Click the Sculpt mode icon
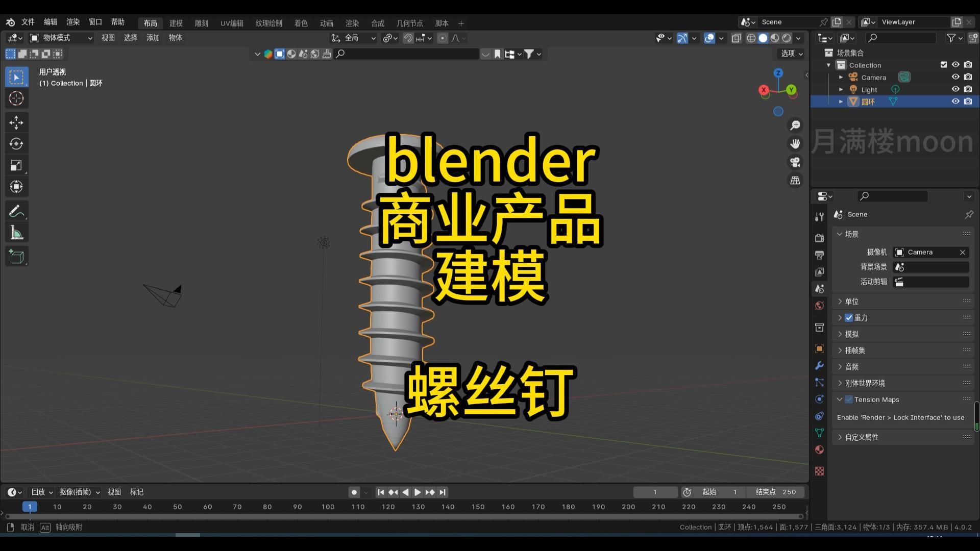 coord(201,22)
